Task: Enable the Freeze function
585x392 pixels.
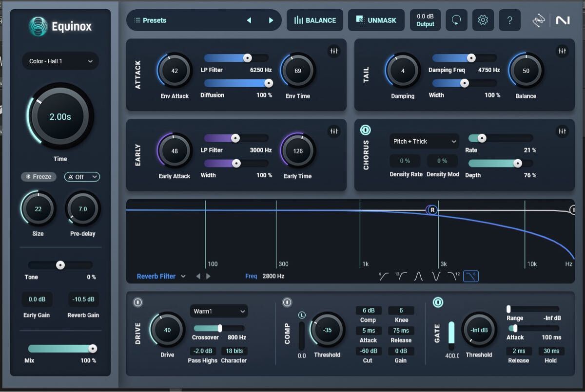Action: [38, 177]
